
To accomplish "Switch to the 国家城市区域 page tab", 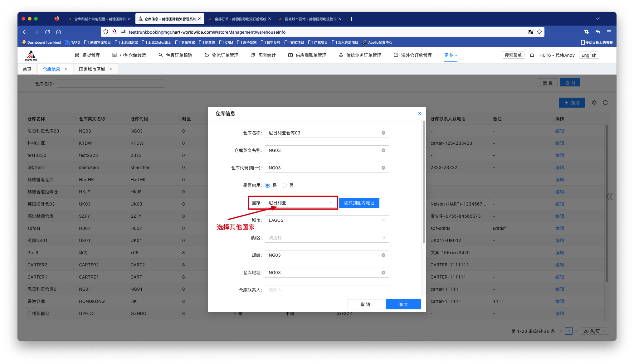I will tap(92, 69).
